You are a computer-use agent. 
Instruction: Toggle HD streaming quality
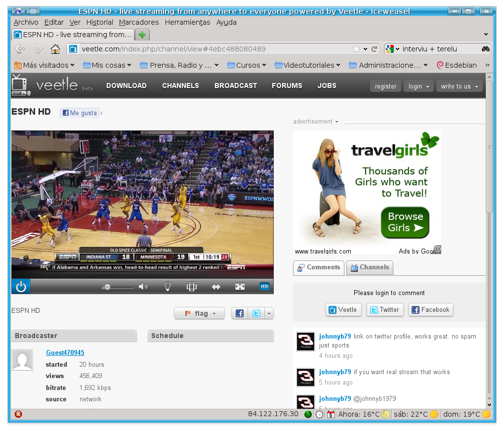264,286
